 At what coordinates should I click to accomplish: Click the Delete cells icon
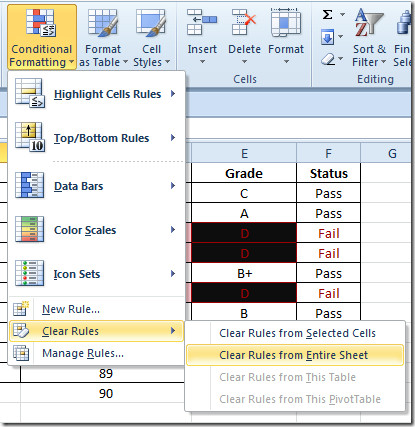tap(244, 23)
